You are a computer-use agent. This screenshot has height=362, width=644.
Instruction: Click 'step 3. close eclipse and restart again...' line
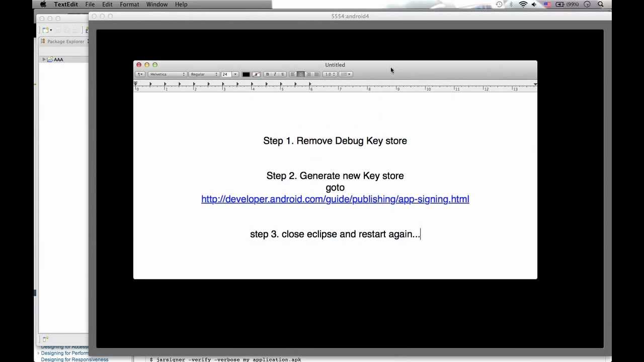[x=335, y=234]
